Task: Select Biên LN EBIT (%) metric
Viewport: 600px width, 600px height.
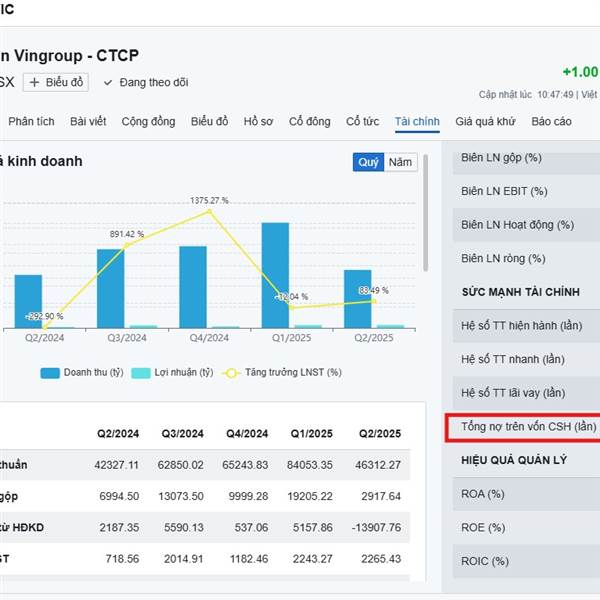Action: coord(526,191)
